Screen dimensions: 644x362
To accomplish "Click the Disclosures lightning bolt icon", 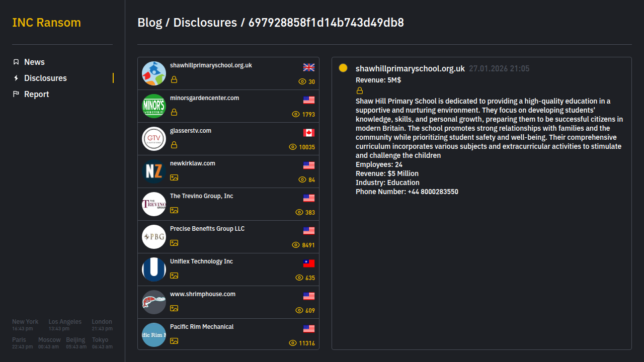I will tap(16, 78).
